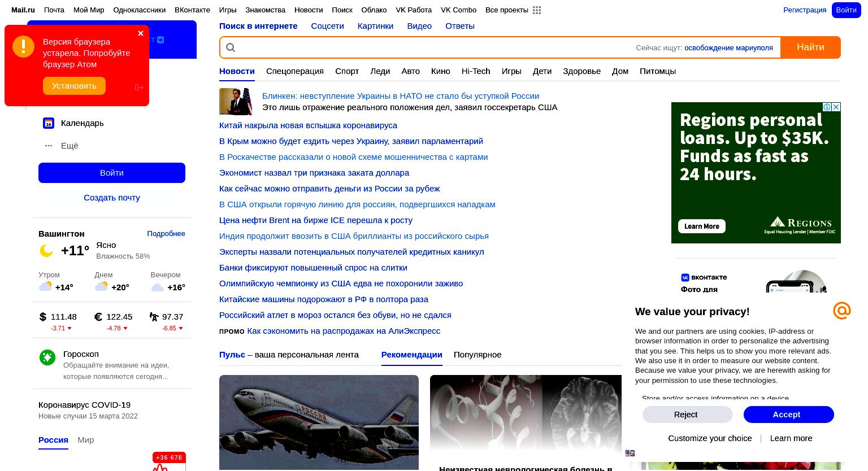Open the Пульс personal feed link
Image resolution: width=868 pixels, height=471 pixels.
232,355
